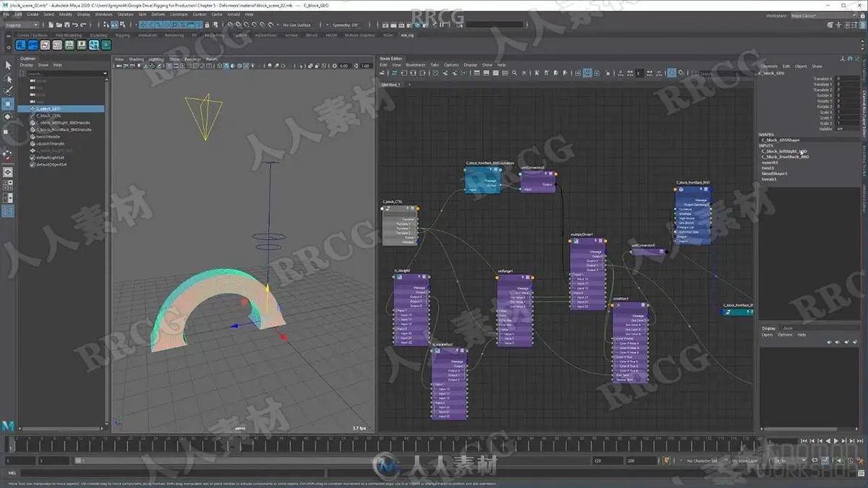The width and height of the screenshot is (868, 488).
Task: Click blendShape1 in the Channel Box inputs
Action: [x=773, y=174]
